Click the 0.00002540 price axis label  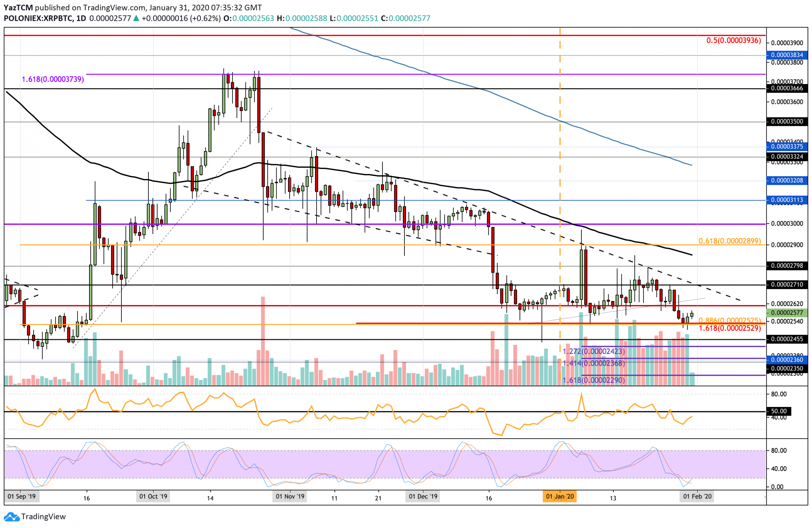787,322
